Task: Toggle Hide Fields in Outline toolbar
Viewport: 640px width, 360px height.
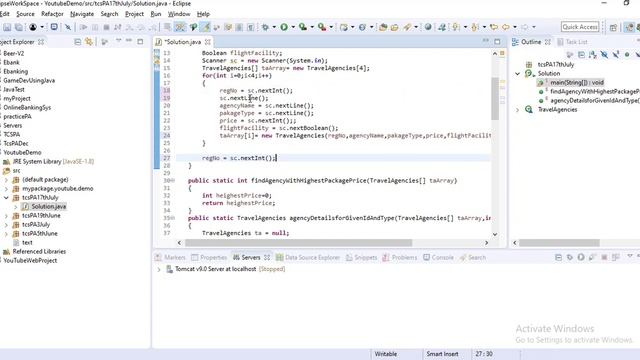Action: tap(604, 54)
